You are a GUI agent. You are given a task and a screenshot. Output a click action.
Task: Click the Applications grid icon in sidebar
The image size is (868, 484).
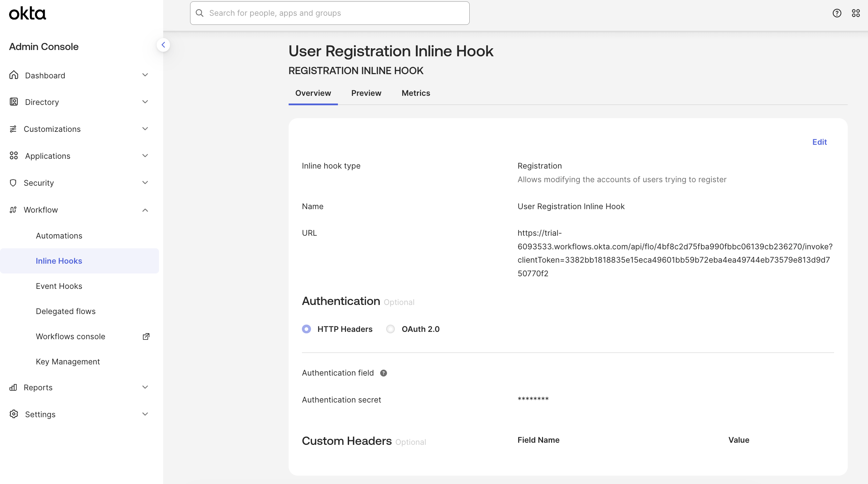tap(14, 156)
